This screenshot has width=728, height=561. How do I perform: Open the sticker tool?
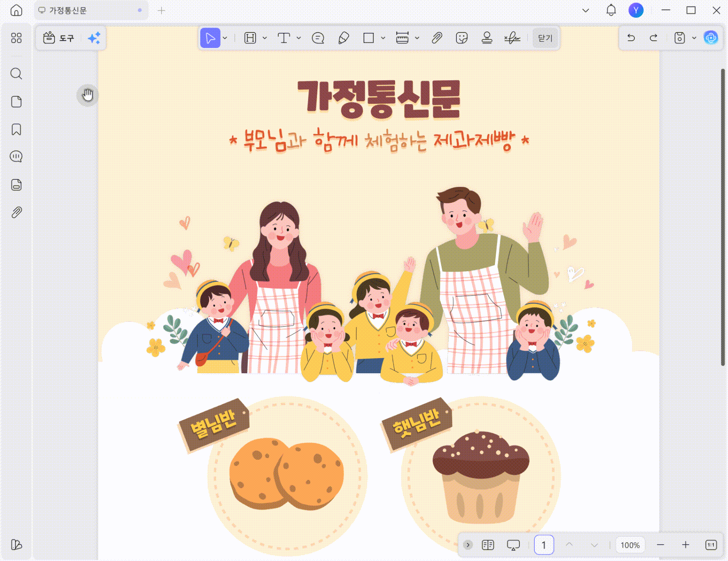pyautogui.click(x=462, y=38)
